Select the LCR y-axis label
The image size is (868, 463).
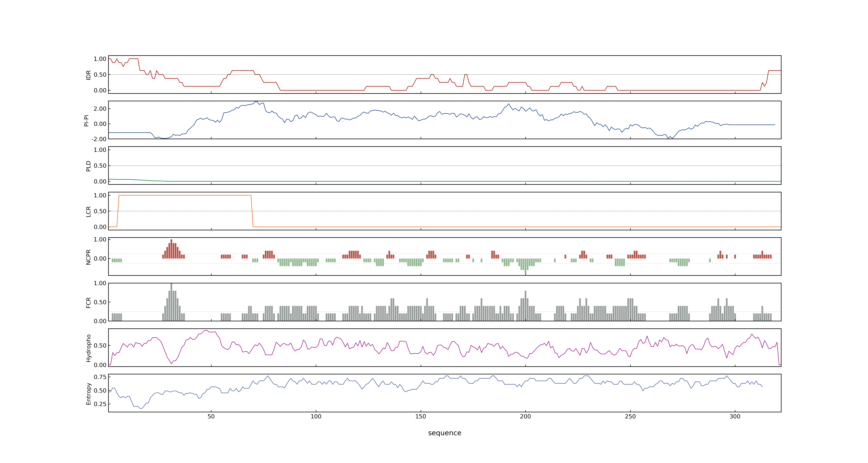(88, 211)
